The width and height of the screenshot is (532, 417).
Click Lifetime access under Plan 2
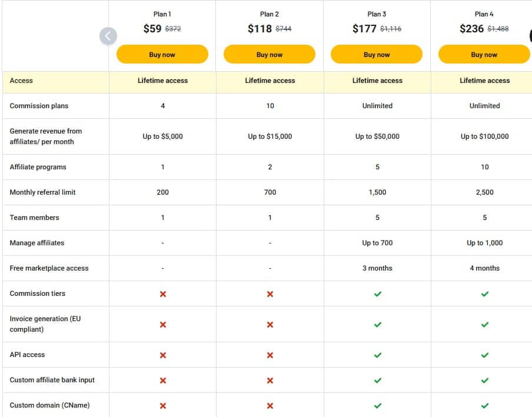click(x=270, y=81)
